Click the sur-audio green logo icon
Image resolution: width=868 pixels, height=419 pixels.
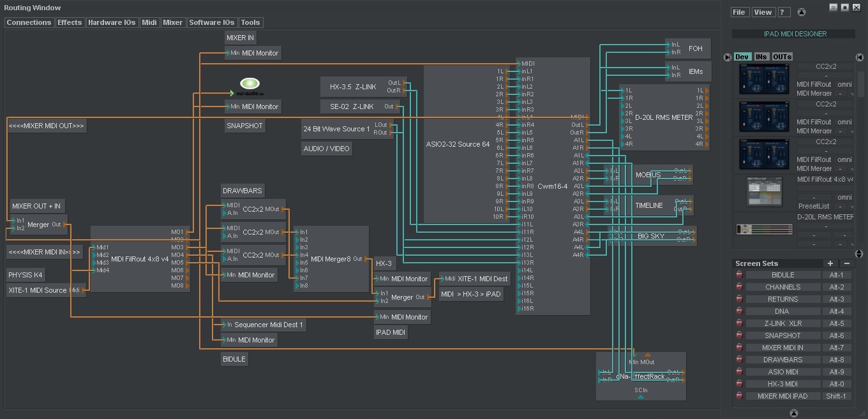250,84
